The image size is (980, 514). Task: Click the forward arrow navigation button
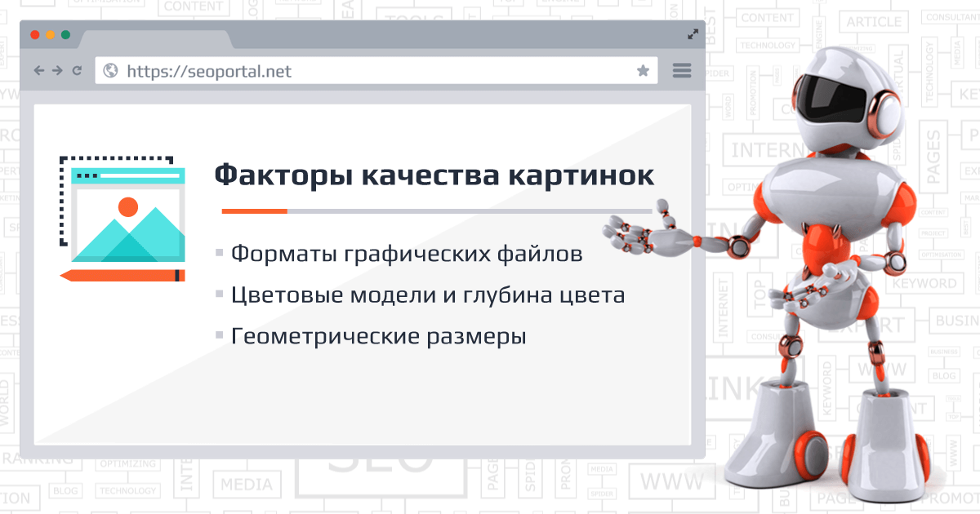57,71
